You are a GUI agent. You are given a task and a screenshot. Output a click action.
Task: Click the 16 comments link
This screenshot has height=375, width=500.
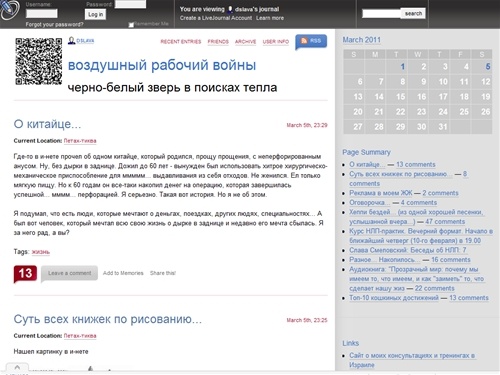(451, 260)
